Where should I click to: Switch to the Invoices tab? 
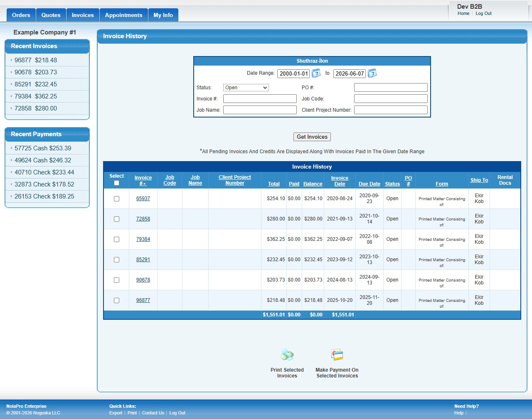(83, 15)
